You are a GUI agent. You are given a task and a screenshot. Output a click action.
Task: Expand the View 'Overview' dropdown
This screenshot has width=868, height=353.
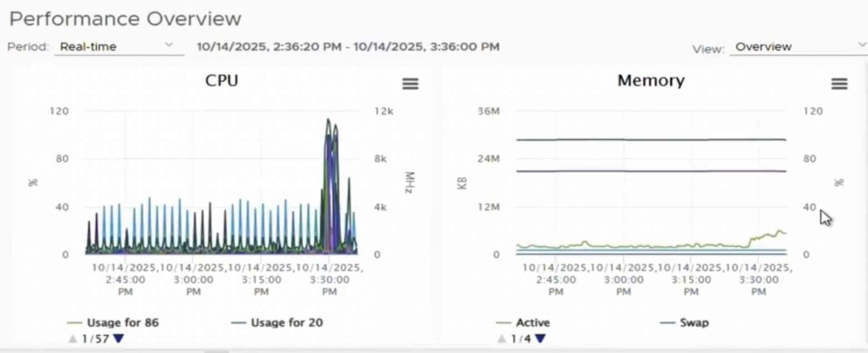(798, 47)
